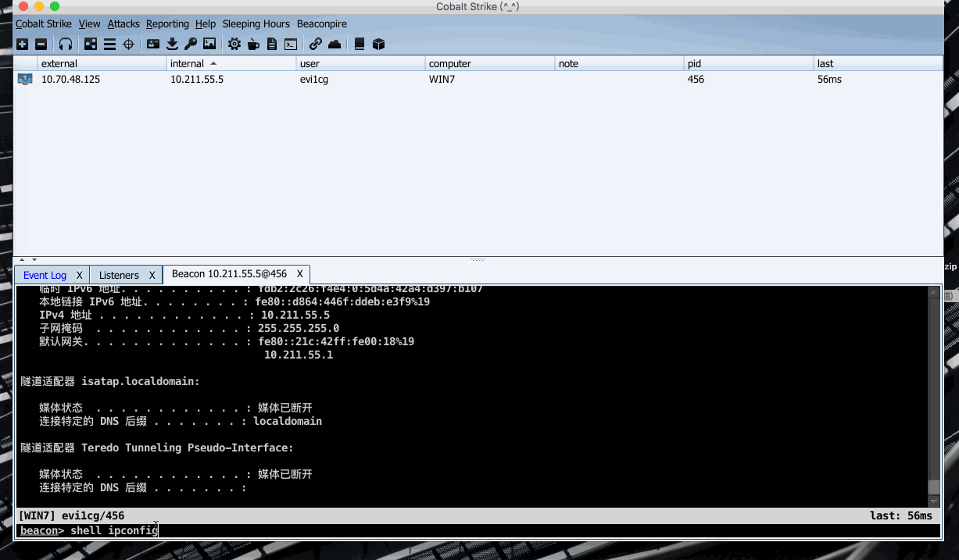
Task: Click the sort arrow in internal column
Action: click(213, 63)
